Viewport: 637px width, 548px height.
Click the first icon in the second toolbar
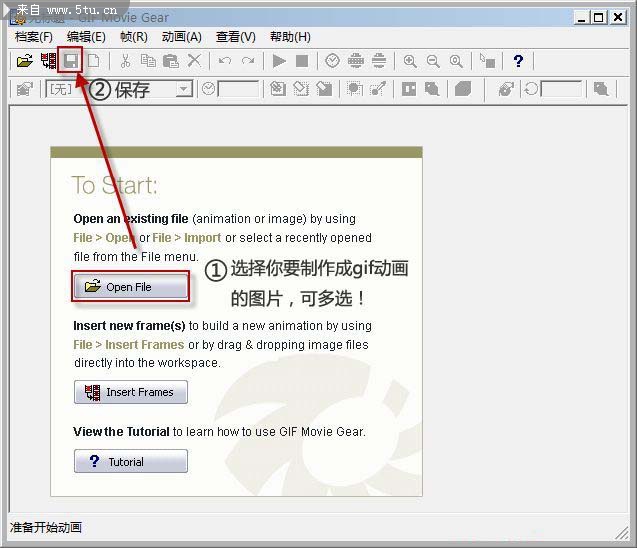[25, 89]
